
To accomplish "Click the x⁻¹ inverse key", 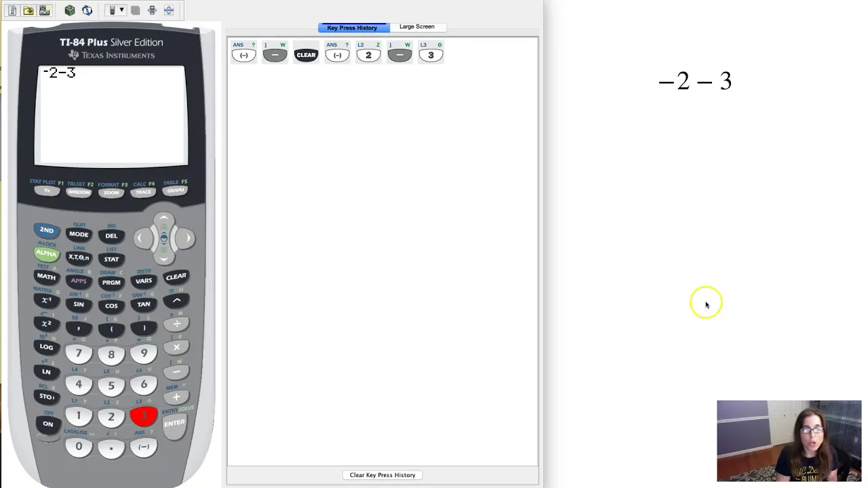I will click(x=46, y=300).
